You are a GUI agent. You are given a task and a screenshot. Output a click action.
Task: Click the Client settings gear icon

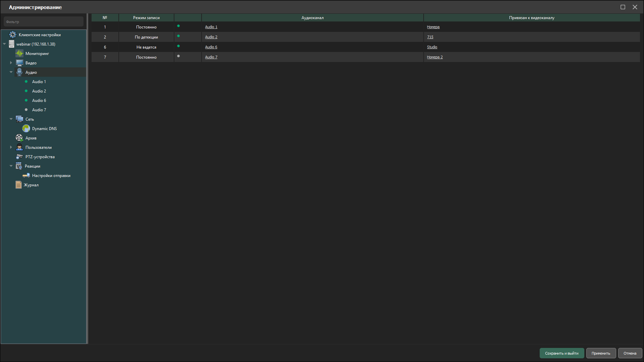(13, 35)
